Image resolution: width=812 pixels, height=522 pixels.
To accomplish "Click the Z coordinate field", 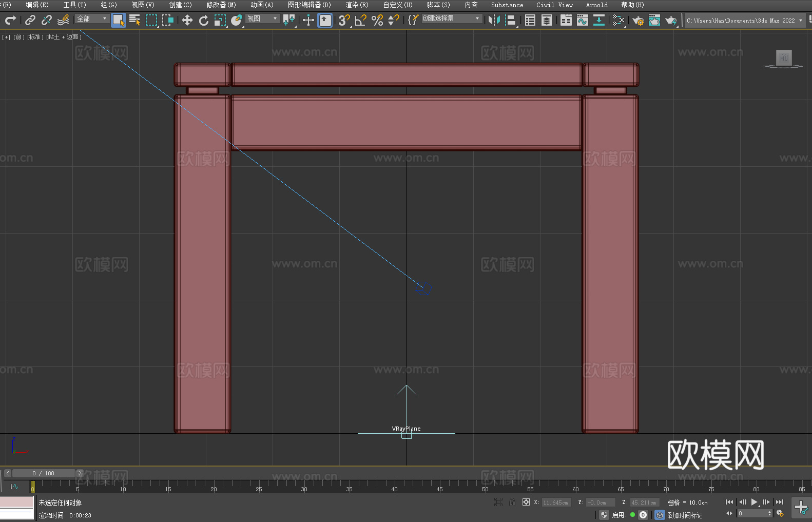I will click(645, 502).
